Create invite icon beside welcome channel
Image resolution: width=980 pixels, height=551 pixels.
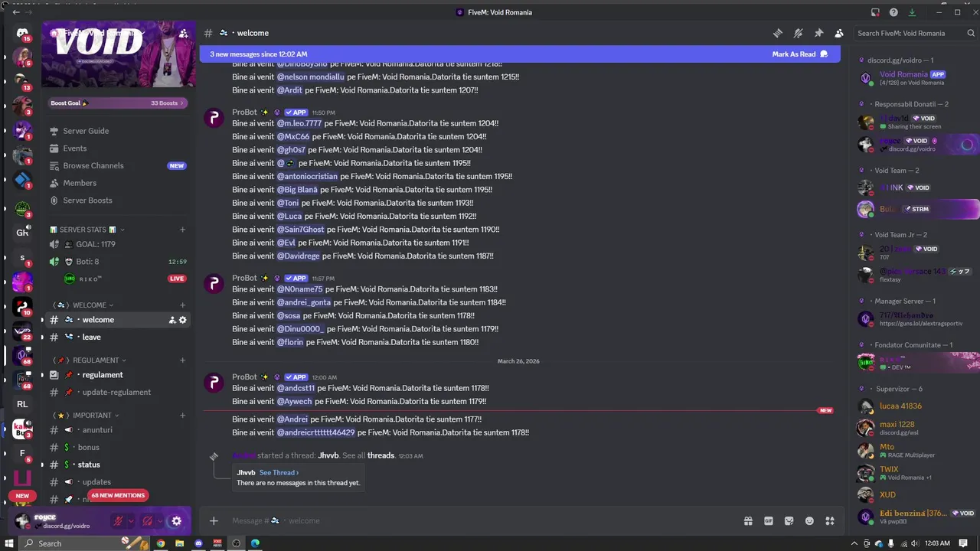pos(171,320)
